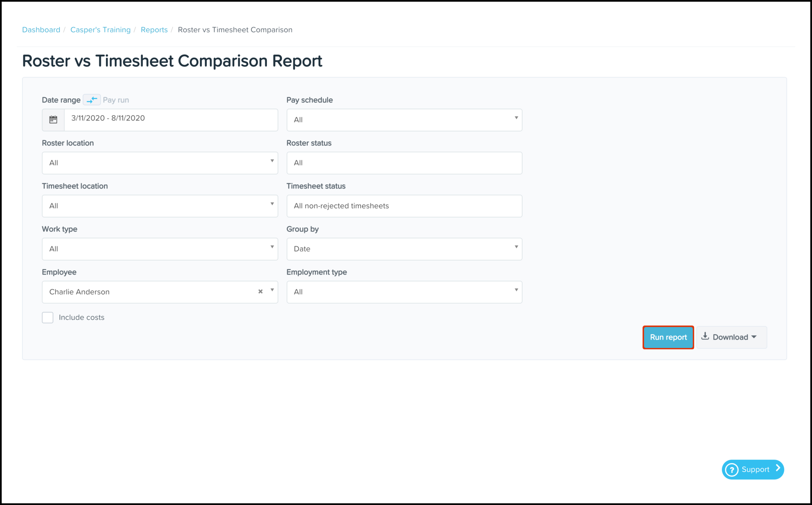This screenshot has width=812, height=505.
Task: Open Casper's Training breadcrumb link
Action: tap(100, 30)
